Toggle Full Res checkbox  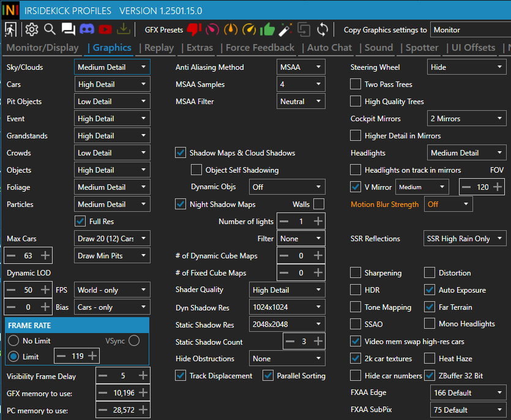tap(80, 221)
